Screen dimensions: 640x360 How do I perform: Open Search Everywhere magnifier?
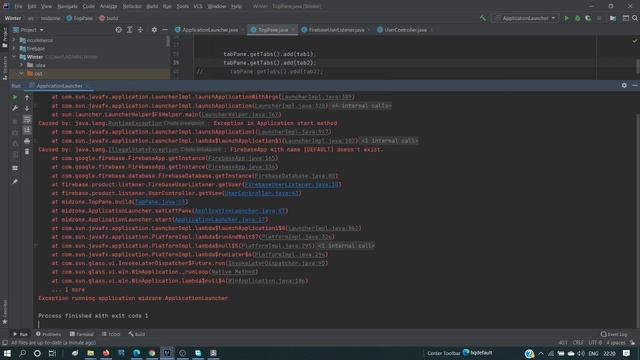(x=635, y=18)
